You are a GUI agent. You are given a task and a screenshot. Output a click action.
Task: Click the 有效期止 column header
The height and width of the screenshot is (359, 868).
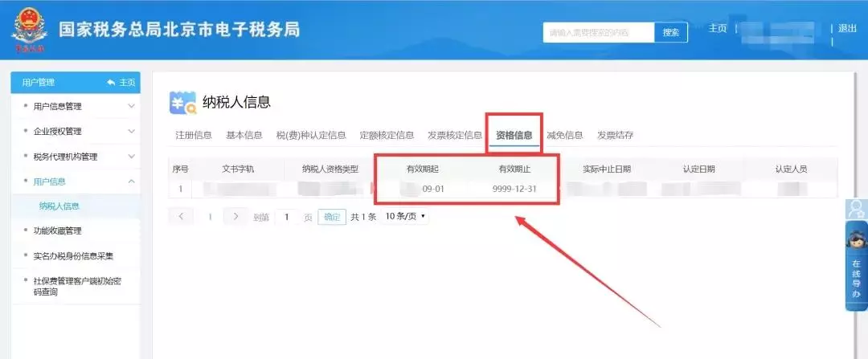point(515,169)
